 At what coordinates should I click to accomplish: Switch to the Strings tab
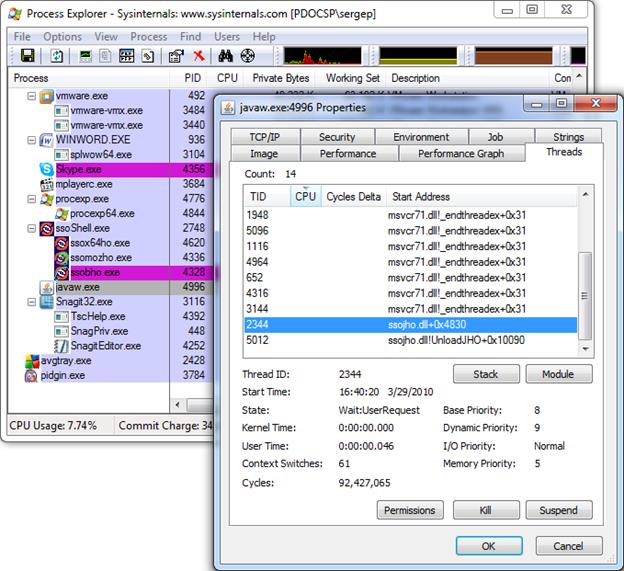tap(568, 137)
